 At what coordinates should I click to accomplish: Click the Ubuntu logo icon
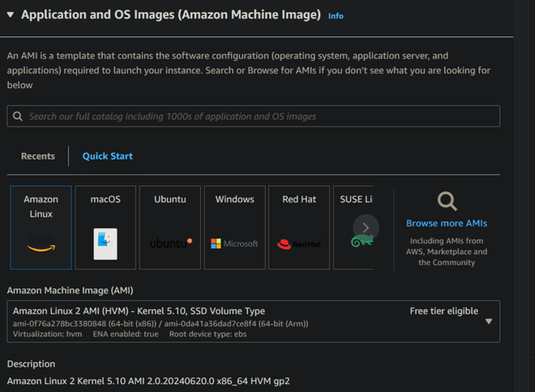coord(170,243)
